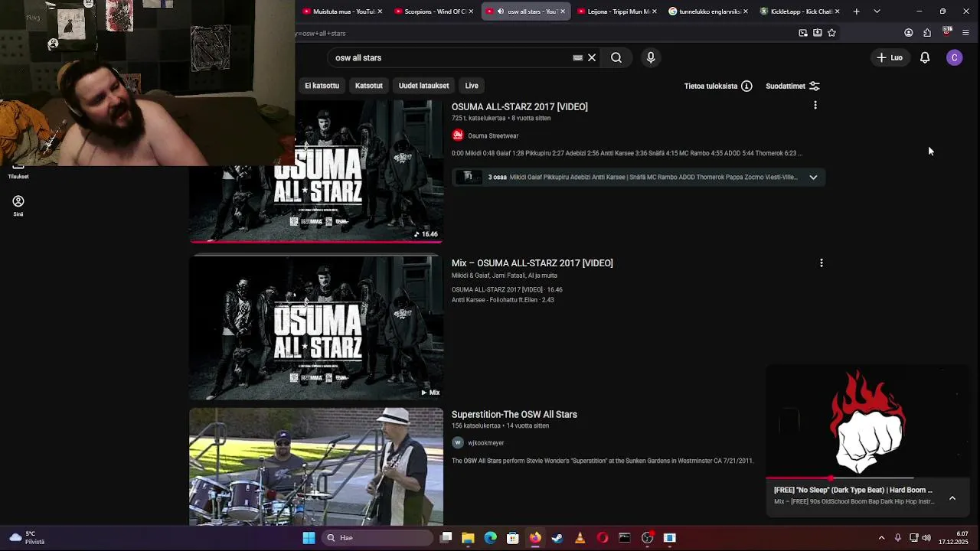Click the magnifier search button

[616, 57]
